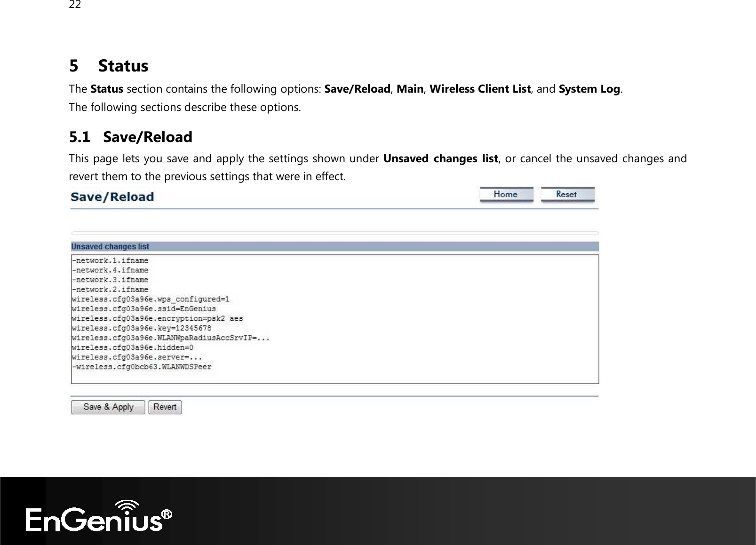Click the Revert button
The width and height of the screenshot is (756, 545).
(165, 407)
